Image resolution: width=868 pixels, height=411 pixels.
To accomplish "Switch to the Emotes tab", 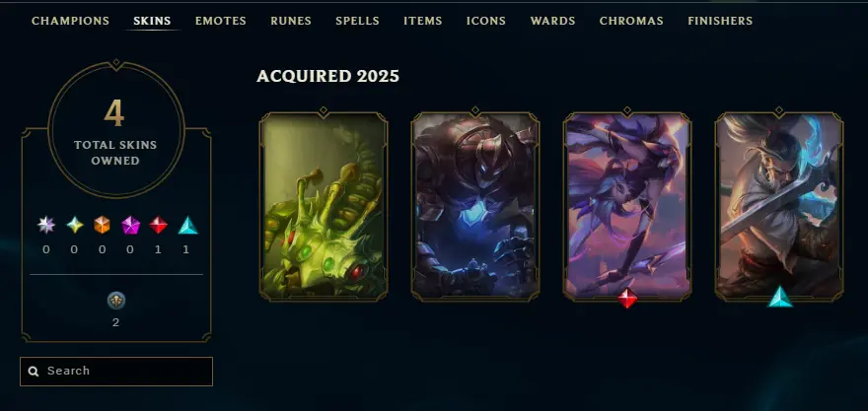I will [220, 21].
